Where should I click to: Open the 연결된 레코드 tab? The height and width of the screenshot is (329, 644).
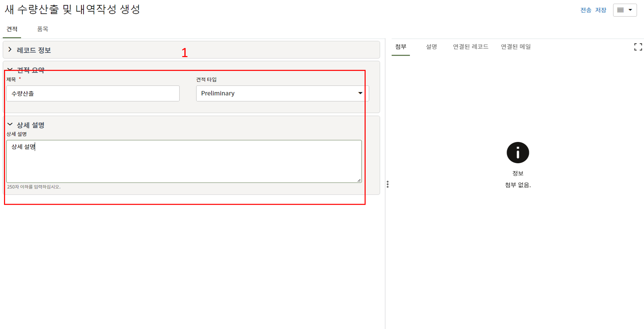pos(470,47)
